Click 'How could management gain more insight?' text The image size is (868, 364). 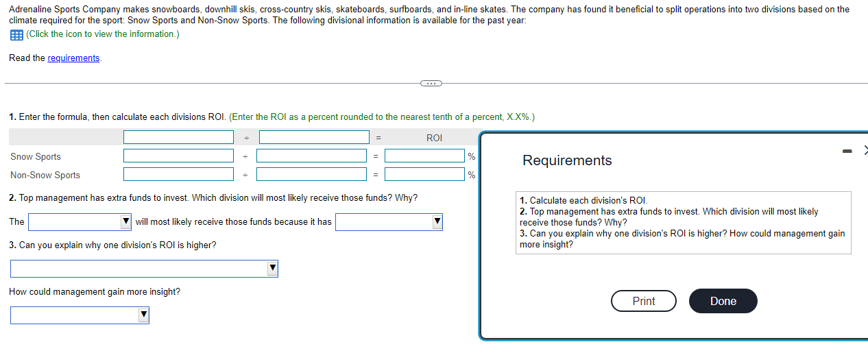[95, 292]
